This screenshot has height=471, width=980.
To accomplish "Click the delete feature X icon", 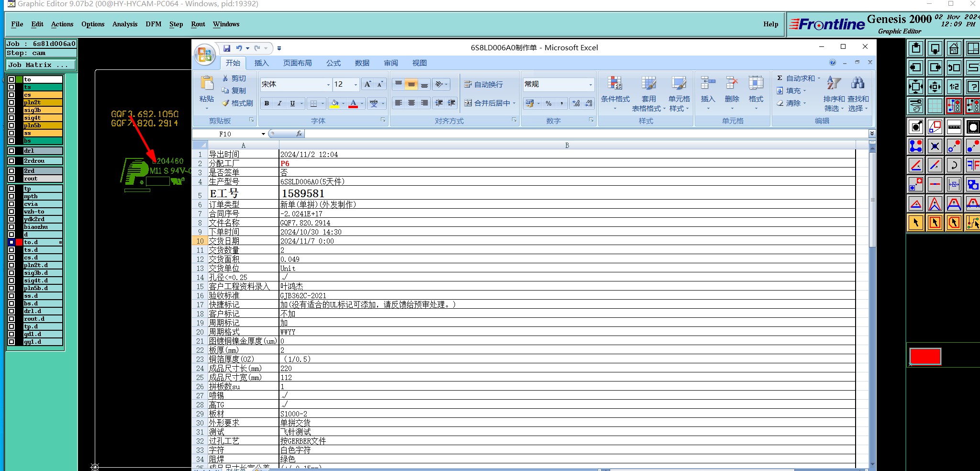I will 935,146.
